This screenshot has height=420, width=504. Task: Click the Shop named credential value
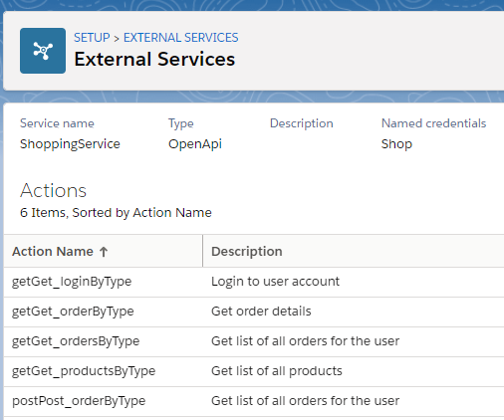point(396,144)
